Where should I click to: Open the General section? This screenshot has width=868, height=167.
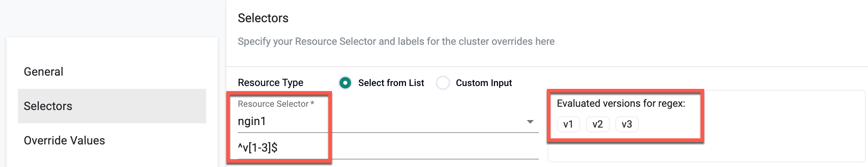pos(43,72)
